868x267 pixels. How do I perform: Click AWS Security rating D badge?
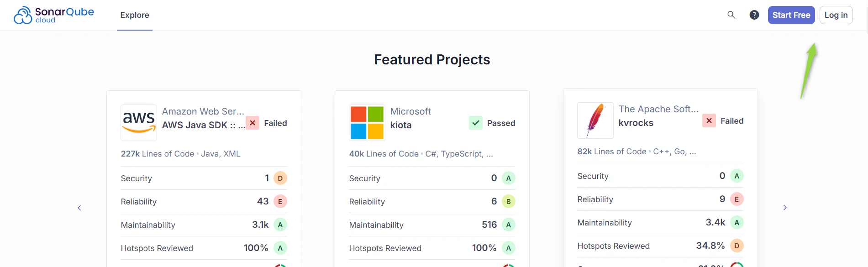click(x=280, y=178)
